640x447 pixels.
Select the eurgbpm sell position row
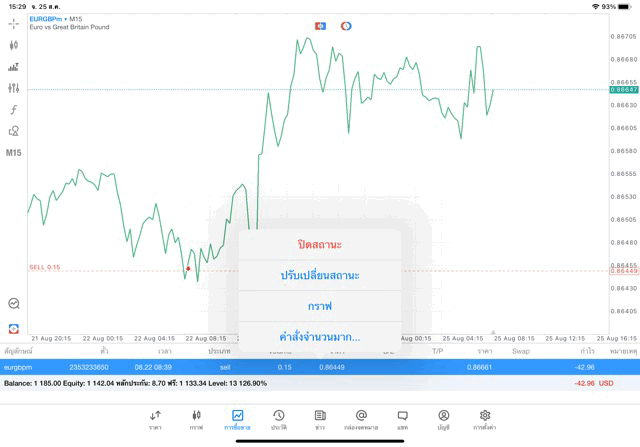point(320,367)
